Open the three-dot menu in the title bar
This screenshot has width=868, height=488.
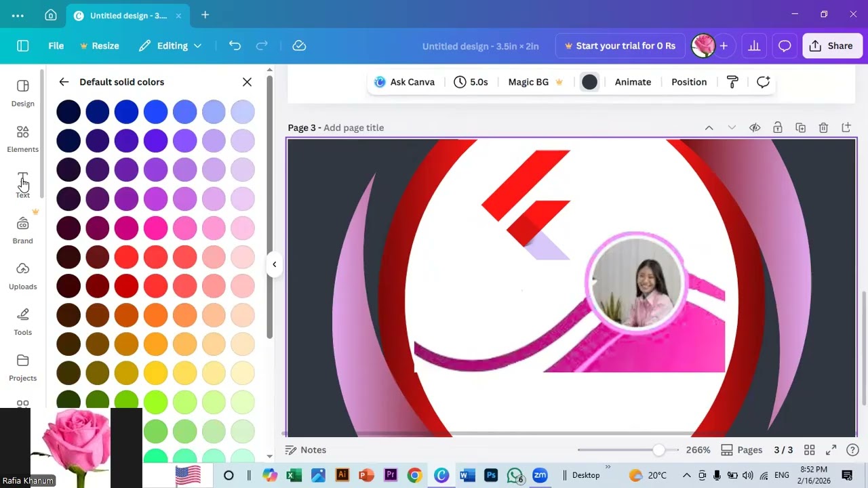(x=18, y=15)
